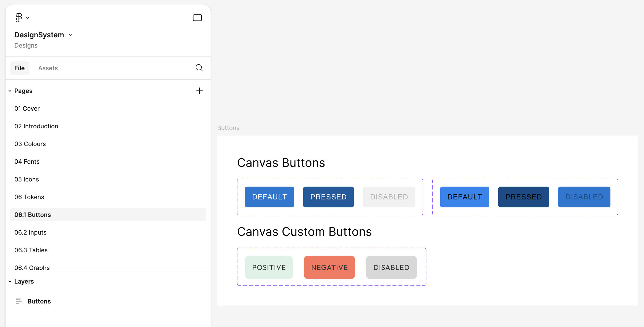Click the orange NEGATIVE button
This screenshot has height=327, width=644.
coord(329,267)
